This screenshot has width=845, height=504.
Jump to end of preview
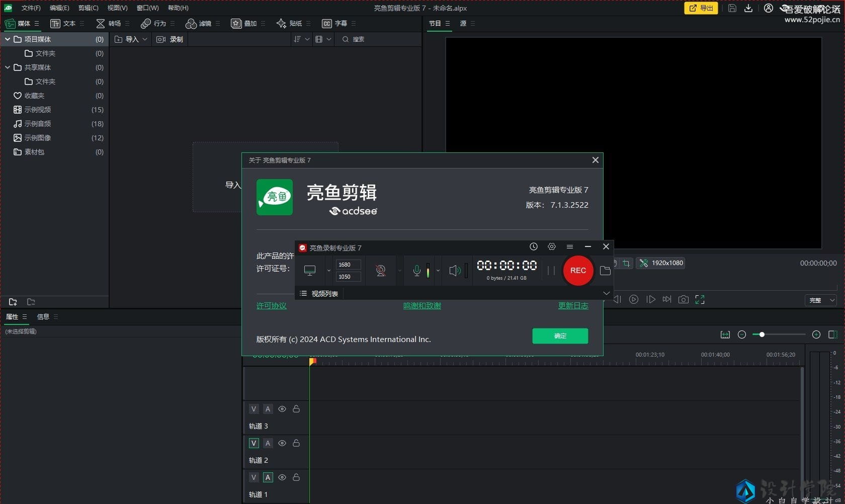point(667,299)
